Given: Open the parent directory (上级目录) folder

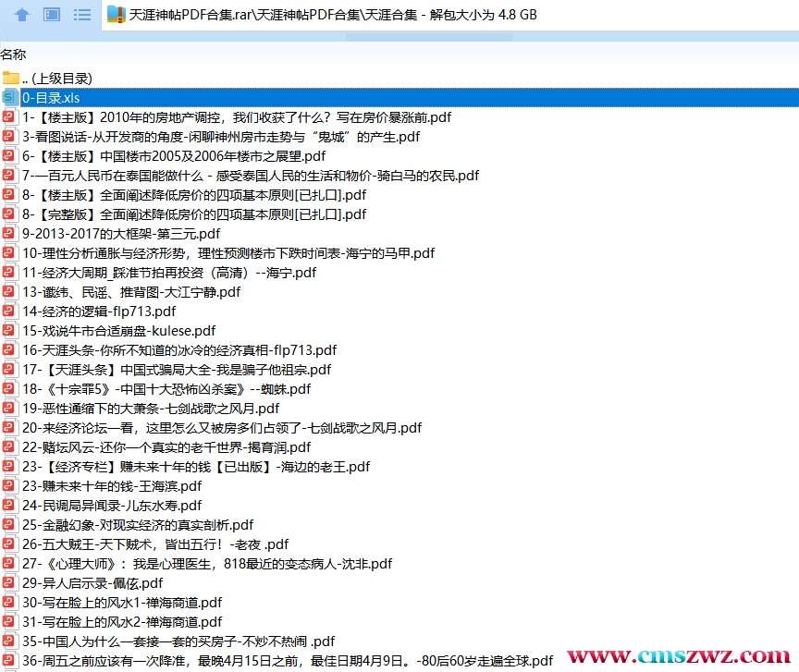Looking at the screenshot, I should [x=55, y=79].
